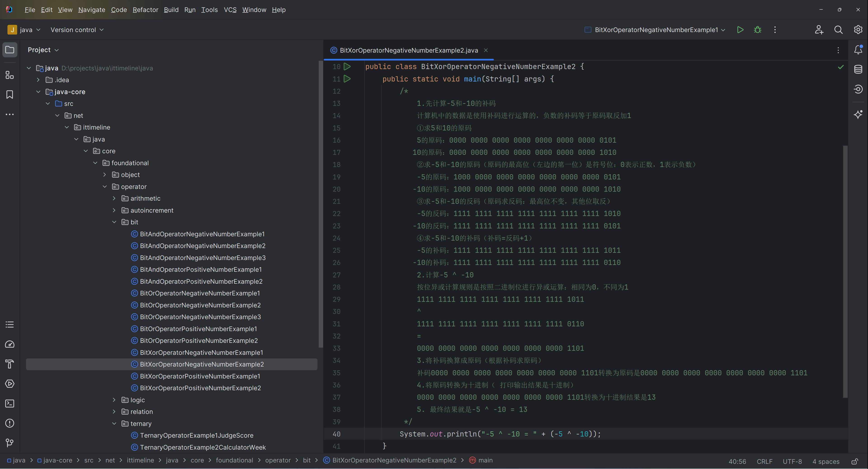
Task: Click operator in breadcrumb path
Action: [278, 460]
